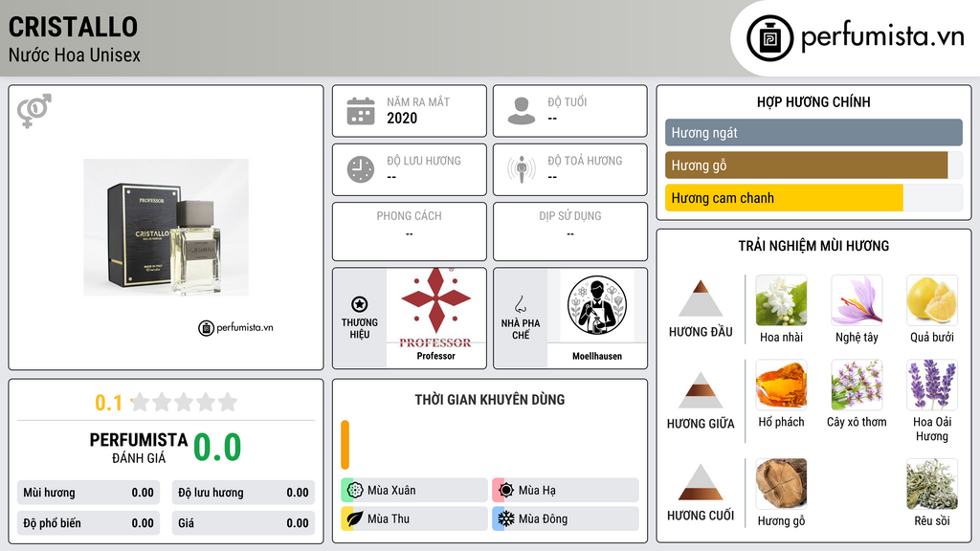Click the Nước Hoa Unisex subtitle

[75, 55]
